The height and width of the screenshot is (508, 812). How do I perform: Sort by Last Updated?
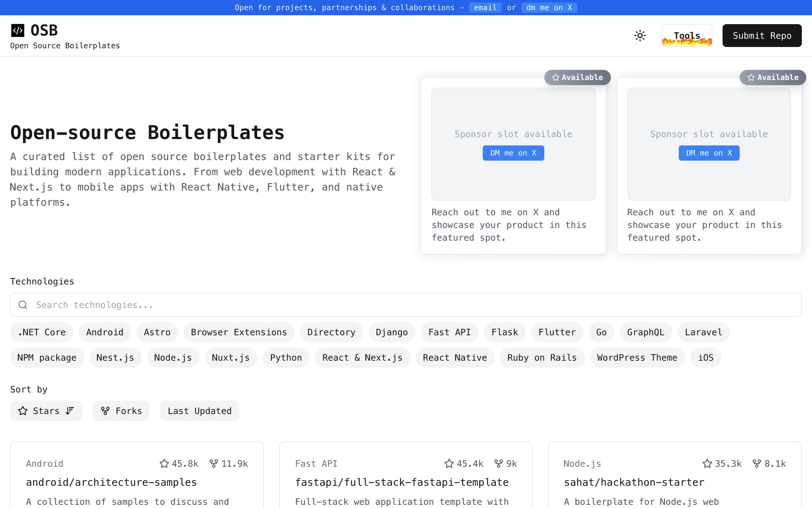click(199, 411)
